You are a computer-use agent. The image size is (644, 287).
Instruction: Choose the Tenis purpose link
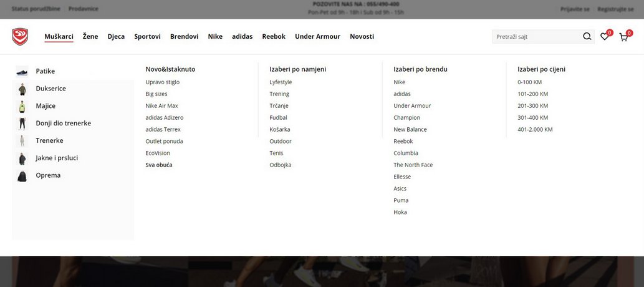(276, 153)
